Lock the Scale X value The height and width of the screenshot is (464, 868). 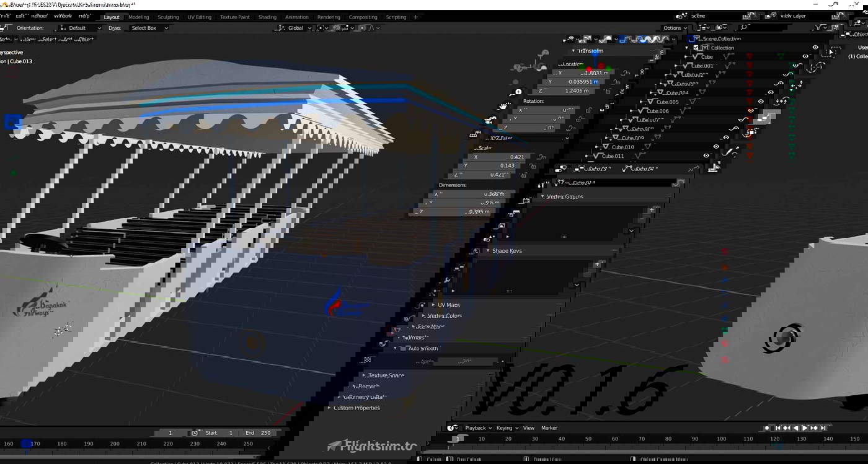[541, 157]
